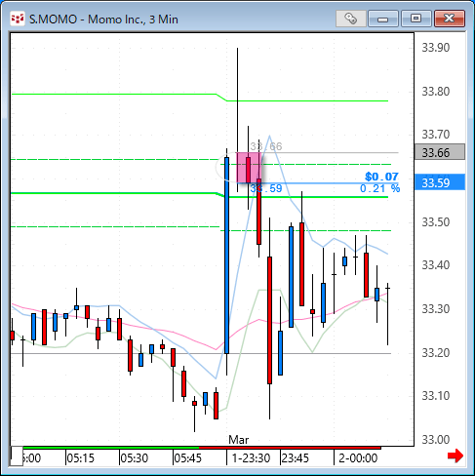
Task: Click the 33.00 price axis label
Action: (x=436, y=440)
